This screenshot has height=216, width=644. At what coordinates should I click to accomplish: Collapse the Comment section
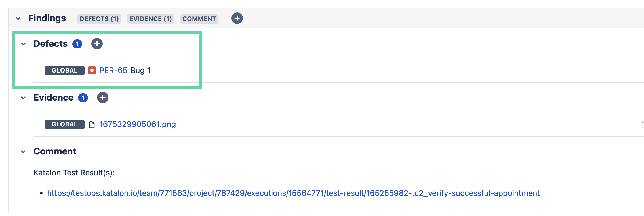[x=23, y=152]
